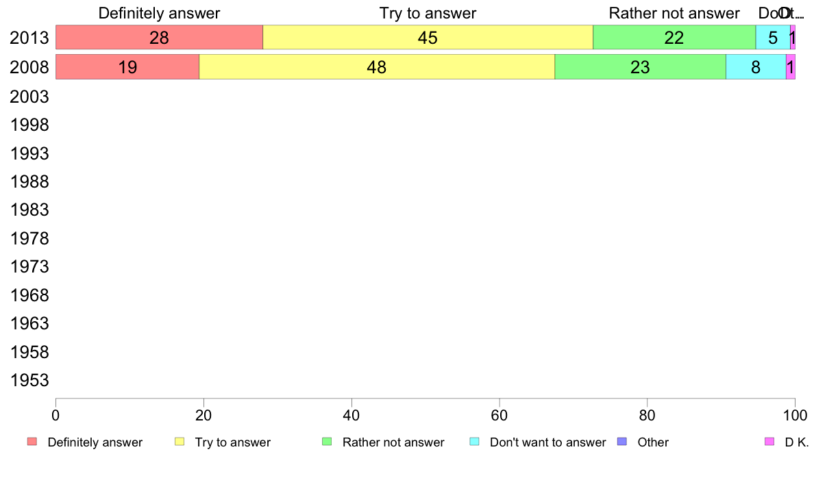
Task: Select the 2013 green segment labeled 22
Action: (x=674, y=38)
